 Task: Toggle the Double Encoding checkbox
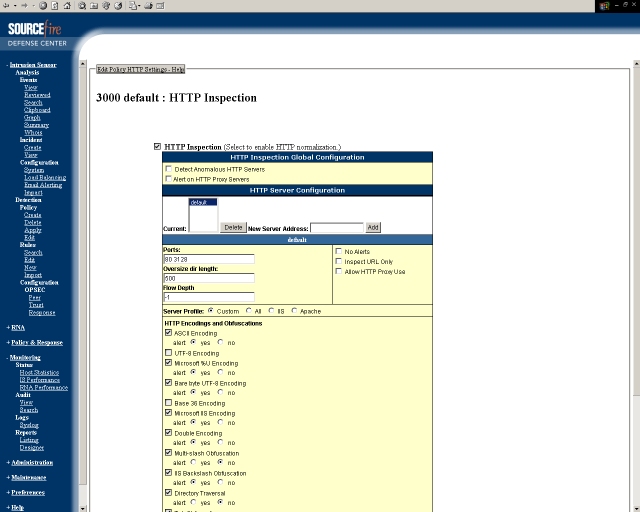(x=168, y=432)
